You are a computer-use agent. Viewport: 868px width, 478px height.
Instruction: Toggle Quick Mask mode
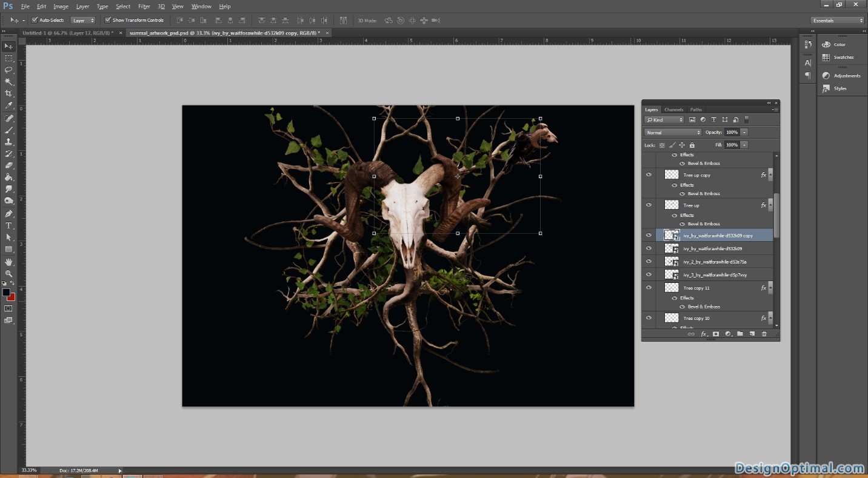pos(8,308)
